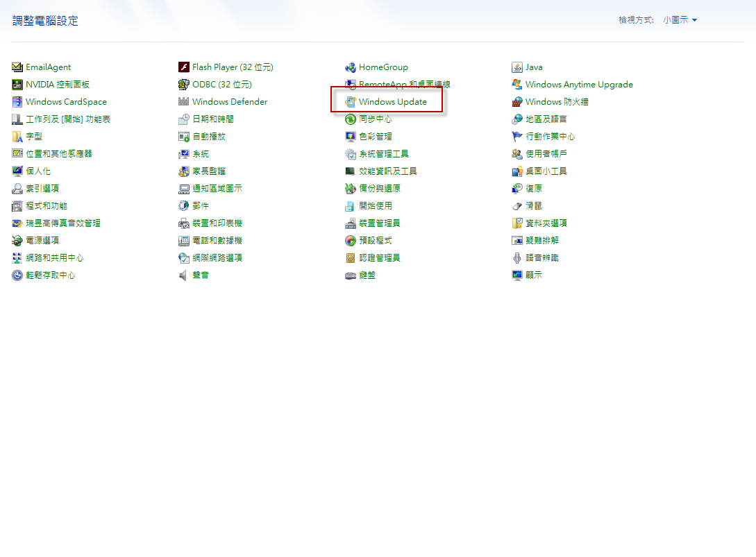Image resolution: width=756 pixels, height=557 pixels.
Task: Open 資料夾選項 link
Action: (x=546, y=223)
